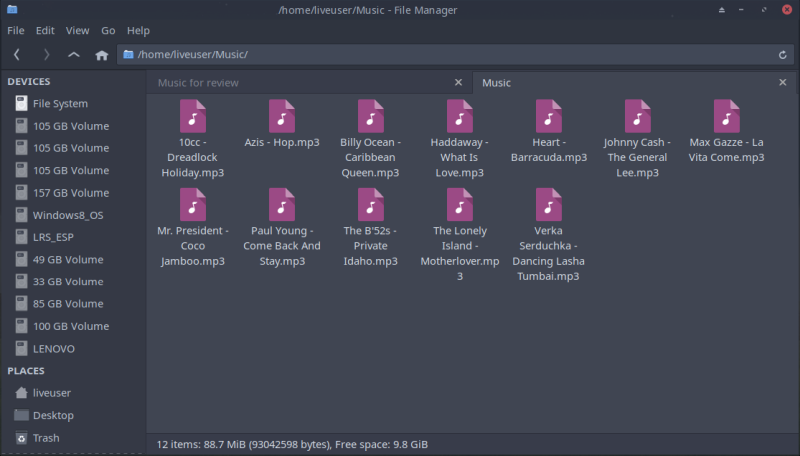
Task: Click the PLACES section header
Action: tap(26, 371)
